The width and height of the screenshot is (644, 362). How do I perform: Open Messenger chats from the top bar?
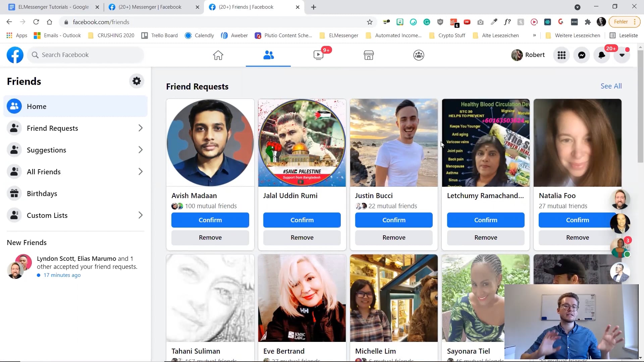point(582,55)
